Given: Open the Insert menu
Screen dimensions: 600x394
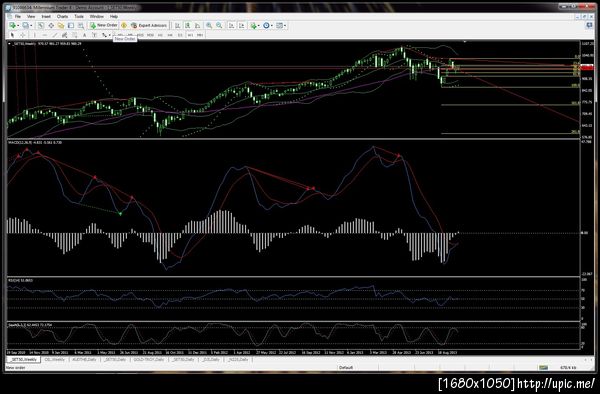Looking at the screenshot, I should [46, 16].
